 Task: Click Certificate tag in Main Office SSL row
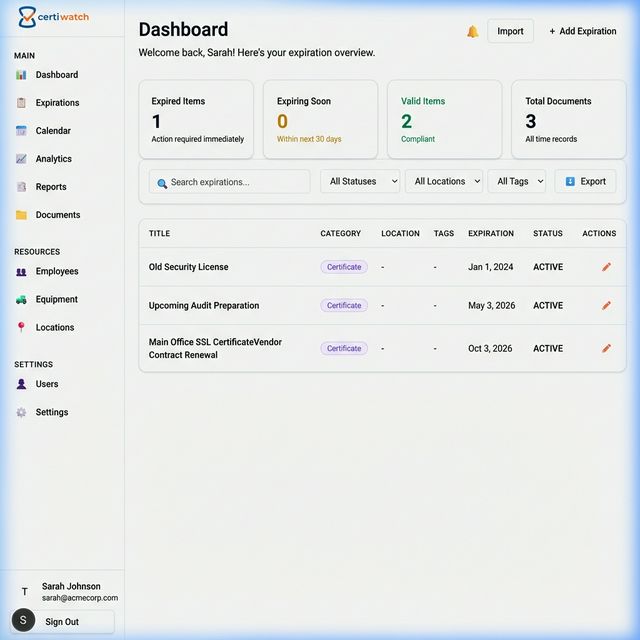point(344,348)
